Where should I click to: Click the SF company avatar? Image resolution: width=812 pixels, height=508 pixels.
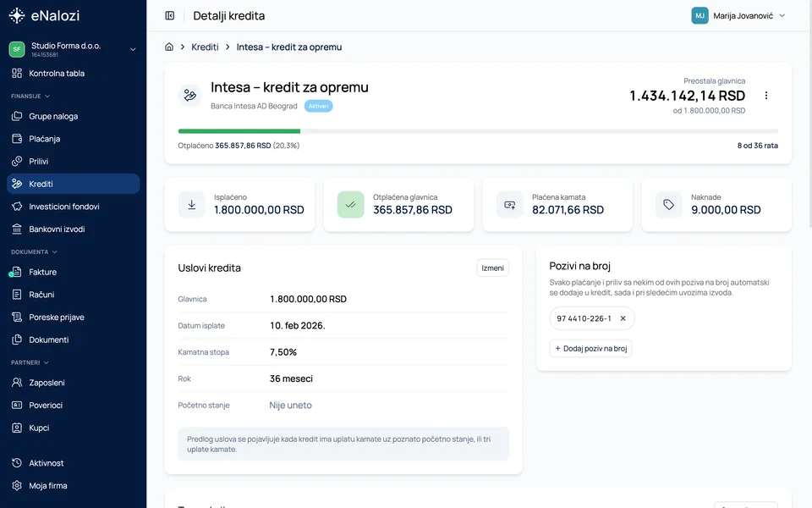coord(17,49)
